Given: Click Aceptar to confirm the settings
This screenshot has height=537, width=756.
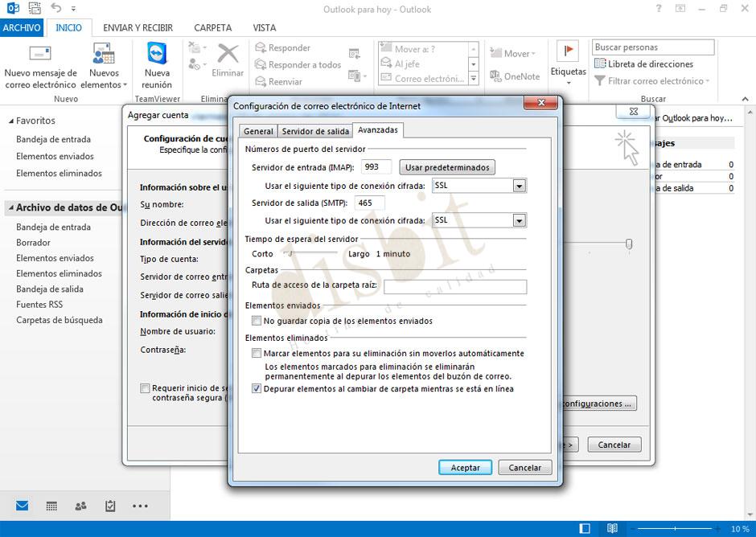Looking at the screenshot, I should pyautogui.click(x=465, y=467).
